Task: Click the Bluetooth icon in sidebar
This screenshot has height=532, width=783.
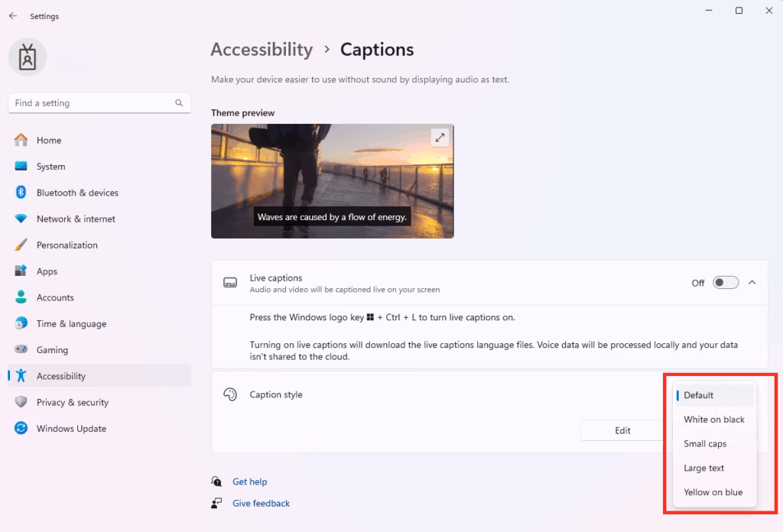Action: point(21,192)
